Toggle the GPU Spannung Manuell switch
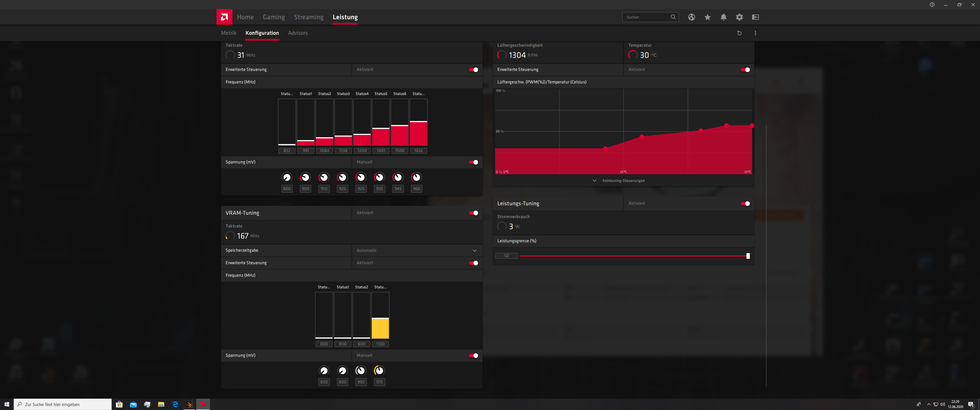 point(473,162)
